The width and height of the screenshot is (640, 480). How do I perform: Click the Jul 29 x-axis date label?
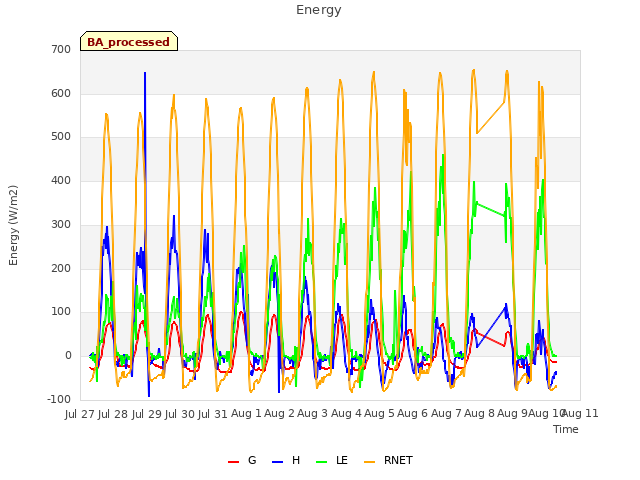click(x=146, y=414)
